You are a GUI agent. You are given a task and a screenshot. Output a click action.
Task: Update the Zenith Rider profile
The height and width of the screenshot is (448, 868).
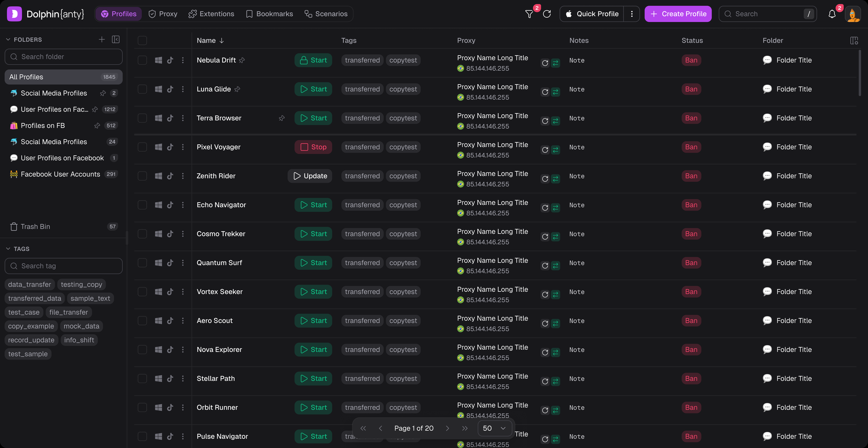point(310,176)
